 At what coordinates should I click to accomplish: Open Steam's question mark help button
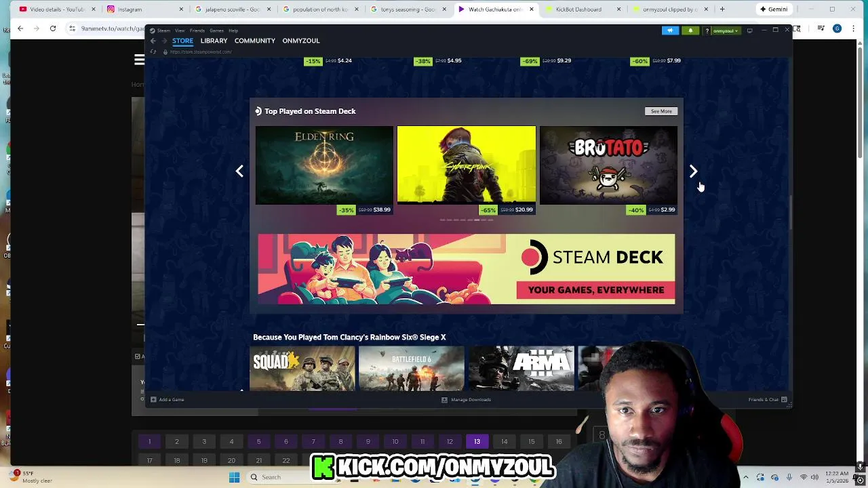point(707,30)
